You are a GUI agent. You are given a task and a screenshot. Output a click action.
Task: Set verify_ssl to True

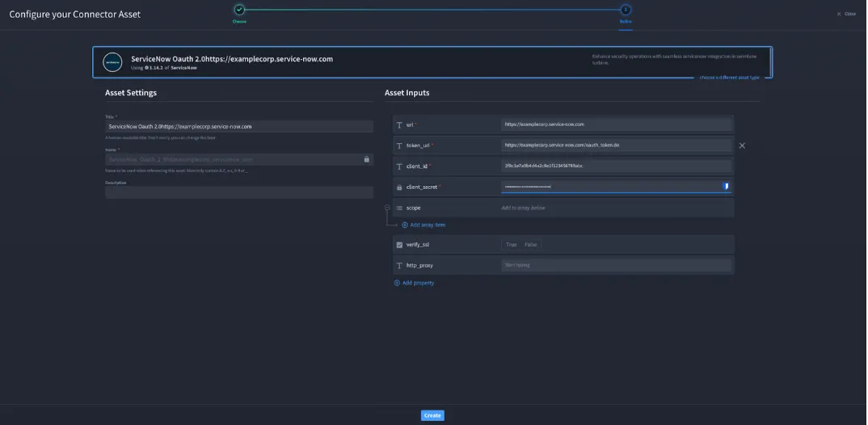pyautogui.click(x=511, y=245)
